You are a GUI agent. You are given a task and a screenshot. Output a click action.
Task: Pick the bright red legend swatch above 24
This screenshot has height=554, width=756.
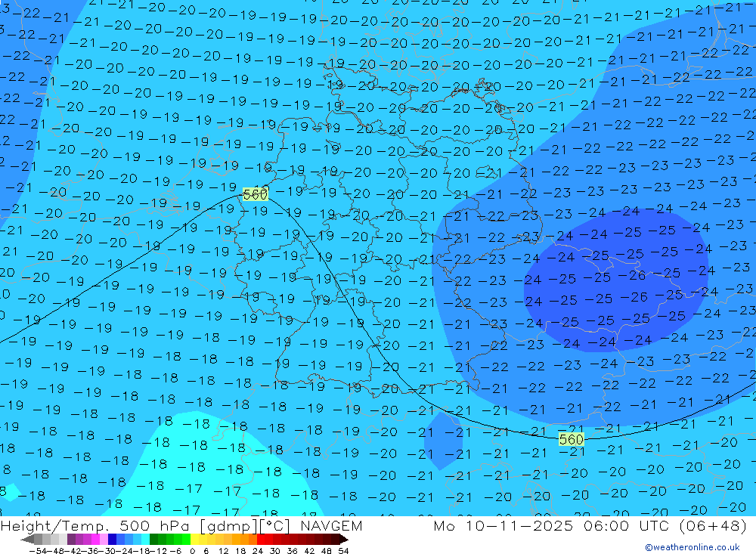click(x=261, y=540)
